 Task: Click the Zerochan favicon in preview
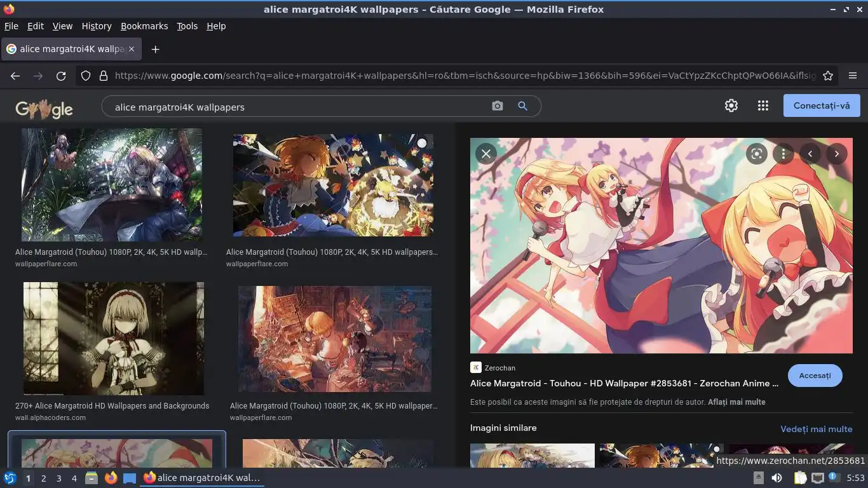[x=476, y=367]
